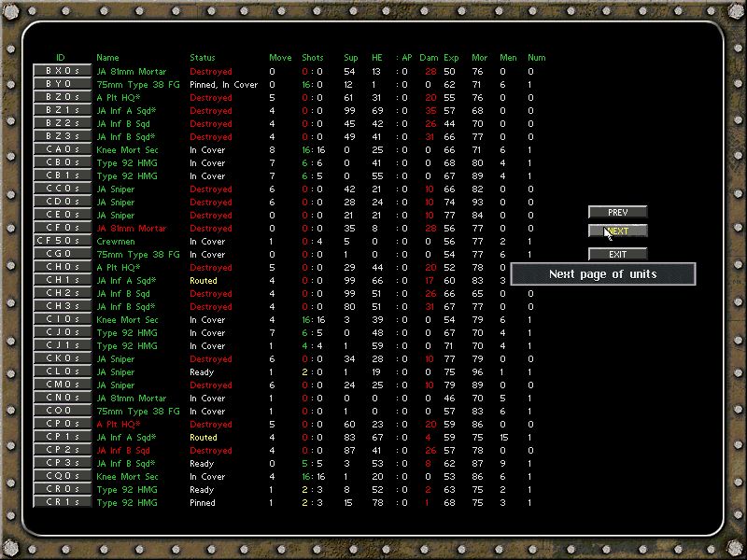747x560 pixels.
Task: Open unit BZ0s A Plt HQ
Action: point(62,97)
